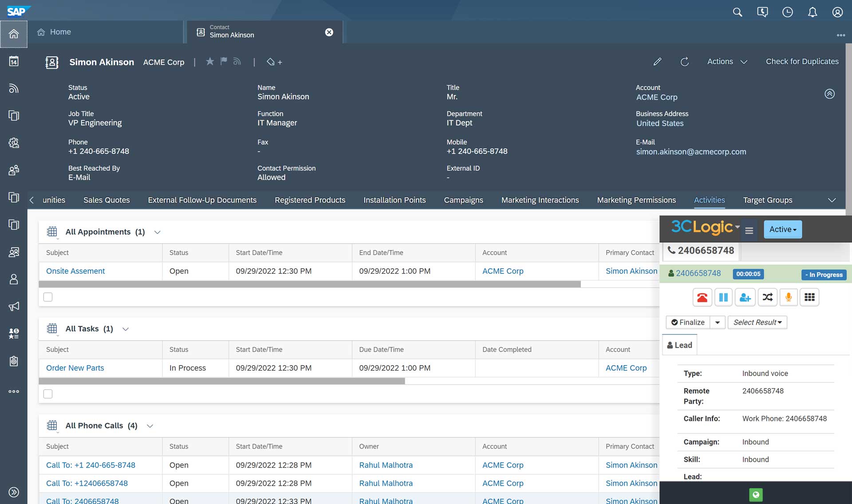Tick checkbox under the tasks table
This screenshot has height=504, width=852.
coord(48,394)
